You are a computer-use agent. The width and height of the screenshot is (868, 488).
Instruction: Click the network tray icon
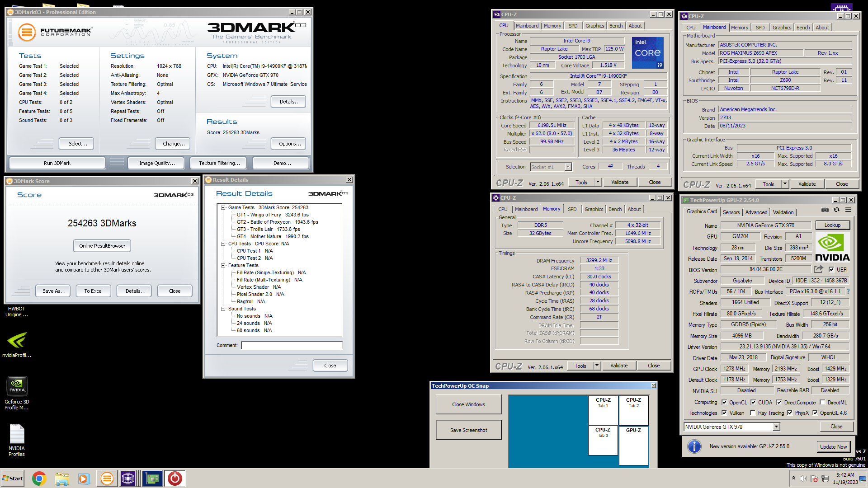click(x=825, y=479)
